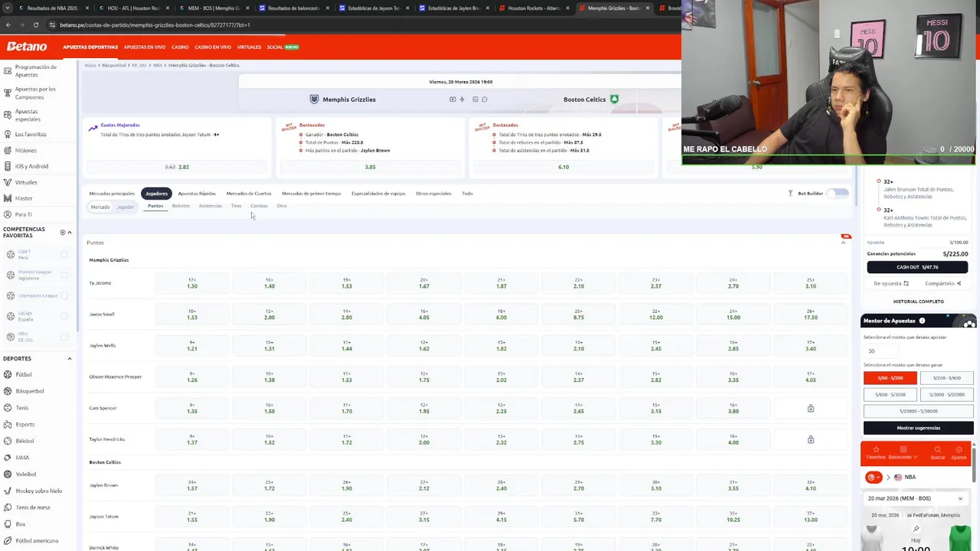The image size is (980, 551).
Task: Pick Jayson Tatum 37+ odds 13.00
Action: click(x=811, y=517)
